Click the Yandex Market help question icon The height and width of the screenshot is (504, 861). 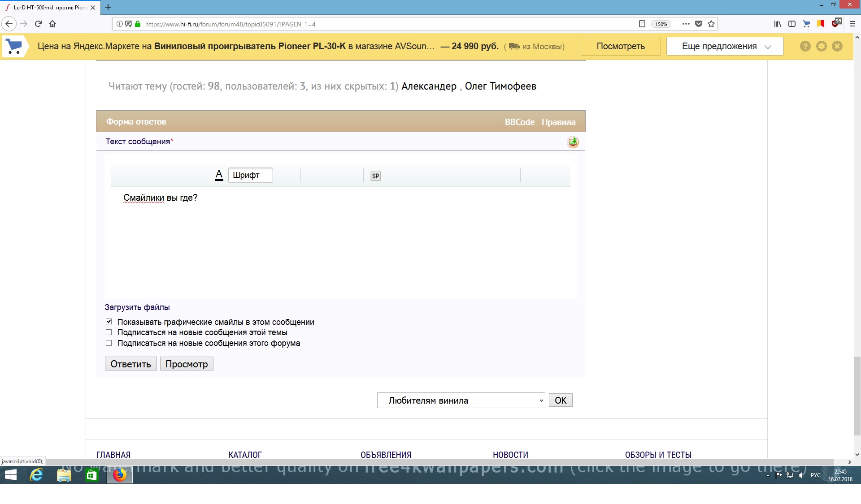coord(805,46)
